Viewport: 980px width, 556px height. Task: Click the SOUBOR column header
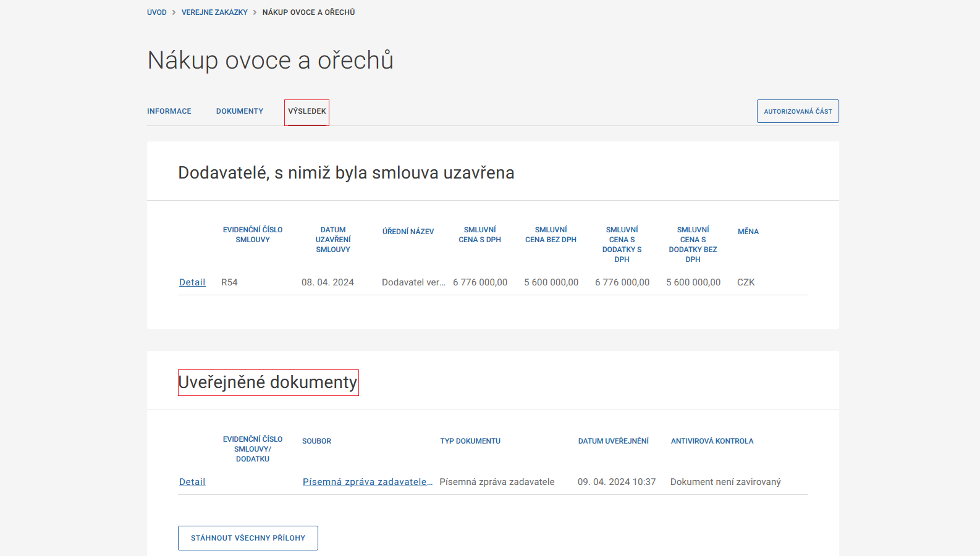(316, 441)
